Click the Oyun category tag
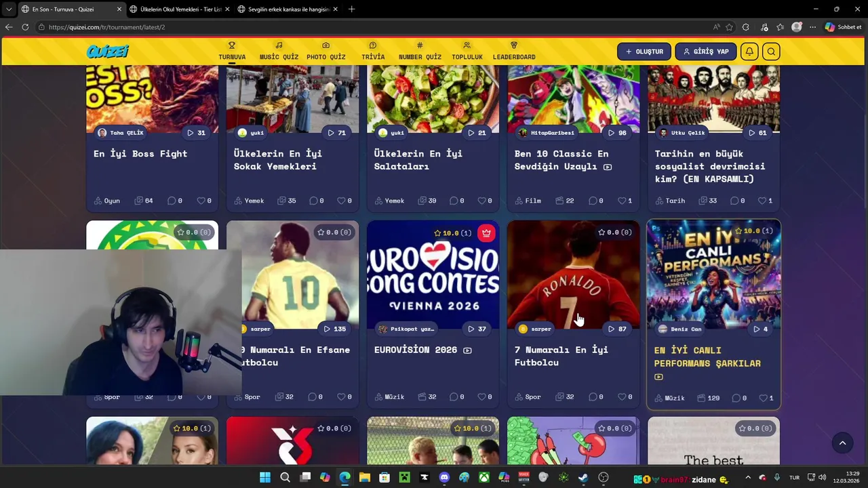The width and height of the screenshot is (868, 488). [107, 201]
